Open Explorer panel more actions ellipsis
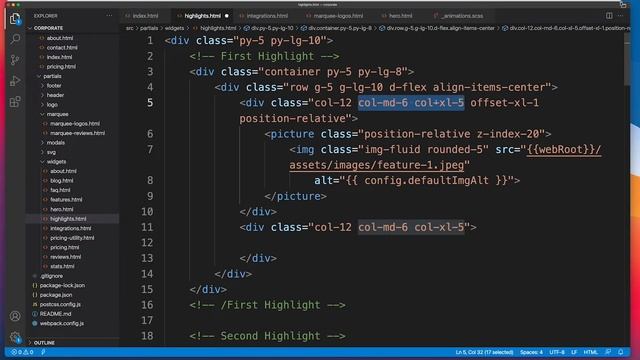This screenshot has height=360, width=640. [x=109, y=16]
